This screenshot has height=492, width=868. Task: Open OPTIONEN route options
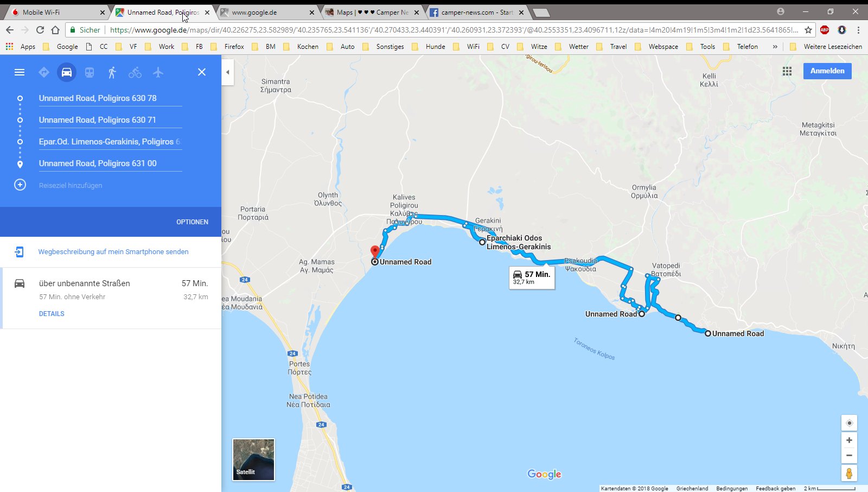coord(192,222)
